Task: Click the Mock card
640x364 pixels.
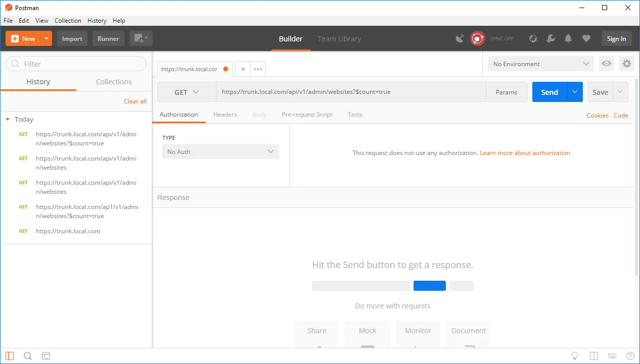Action: click(368, 335)
